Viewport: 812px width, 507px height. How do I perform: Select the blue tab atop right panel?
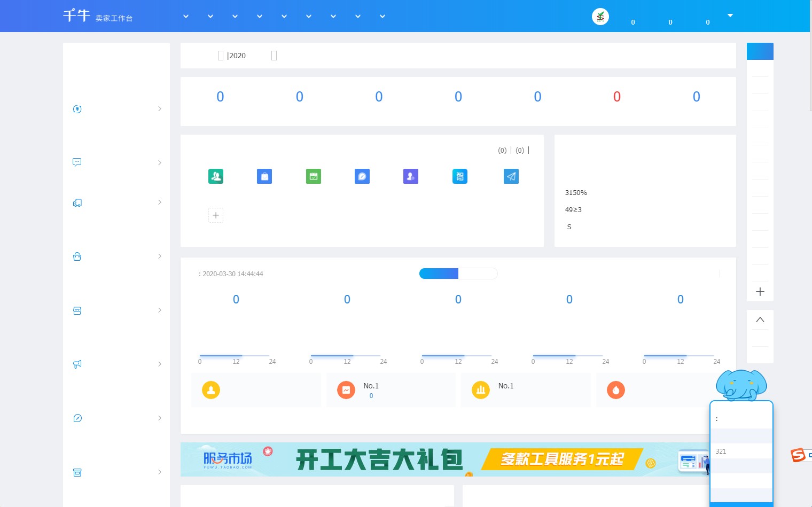pos(760,51)
